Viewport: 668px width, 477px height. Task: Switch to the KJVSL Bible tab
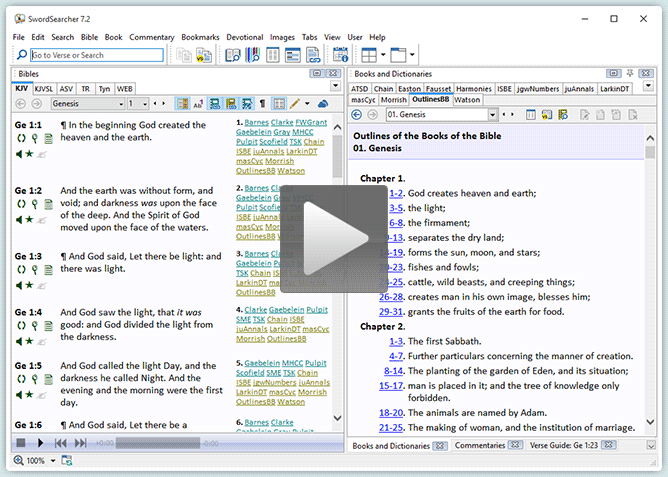pyautogui.click(x=43, y=89)
